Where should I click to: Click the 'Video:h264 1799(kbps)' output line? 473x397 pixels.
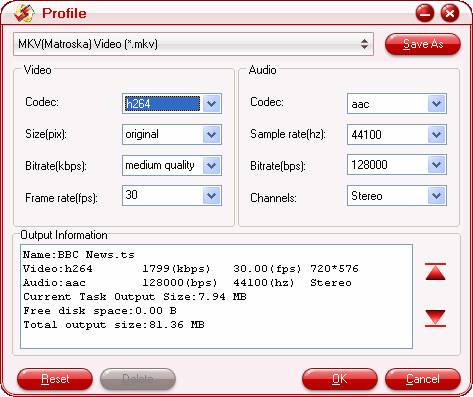(191, 269)
